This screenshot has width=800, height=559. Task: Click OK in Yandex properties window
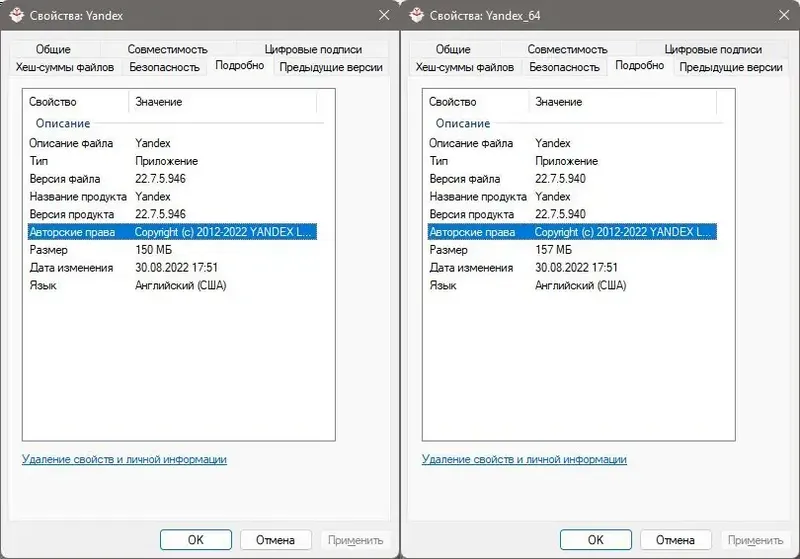(x=196, y=540)
